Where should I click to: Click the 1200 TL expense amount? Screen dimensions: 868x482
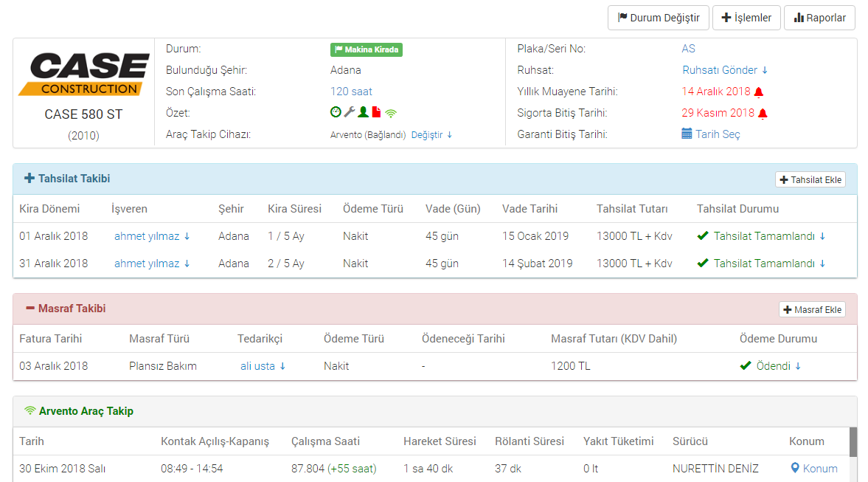click(x=570, y=365)
